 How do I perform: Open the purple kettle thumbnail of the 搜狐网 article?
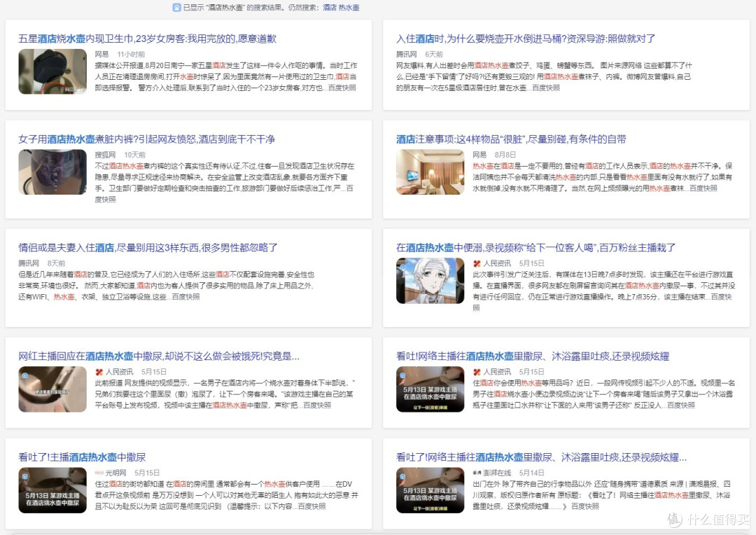click(x=52, y=172)
